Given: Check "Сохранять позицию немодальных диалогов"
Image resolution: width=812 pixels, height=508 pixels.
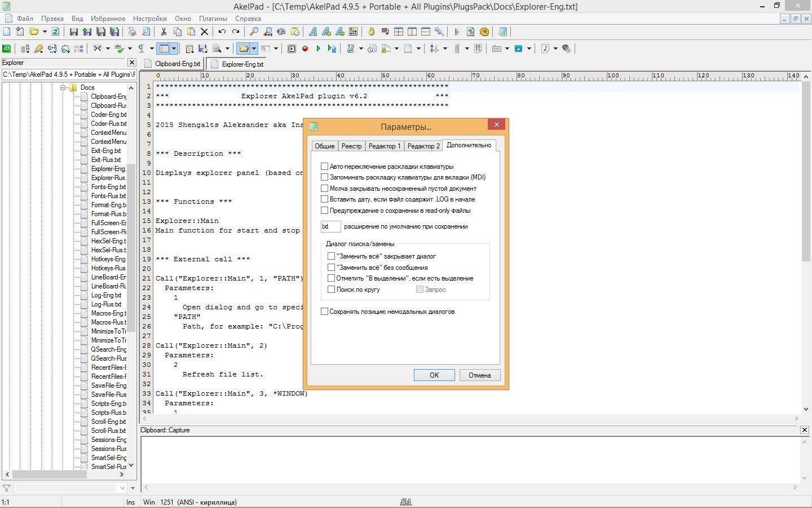Looking at the screenshot, I should (x=324, y=312).
